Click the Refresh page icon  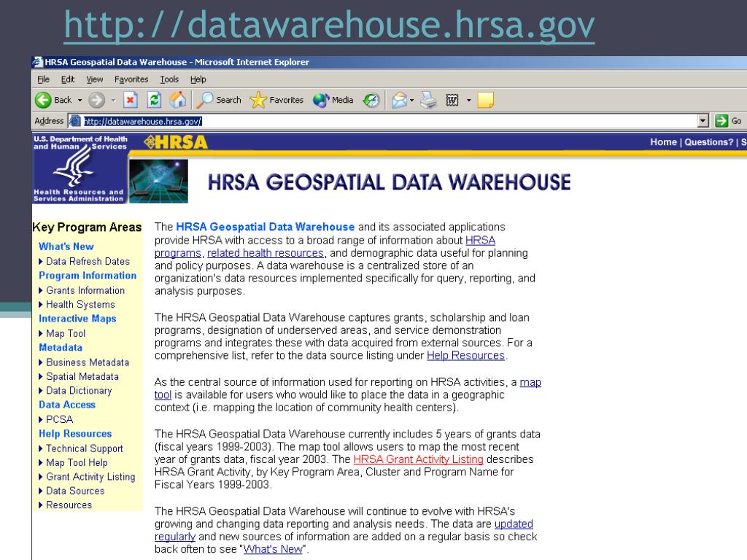click(x=154, y=100)
